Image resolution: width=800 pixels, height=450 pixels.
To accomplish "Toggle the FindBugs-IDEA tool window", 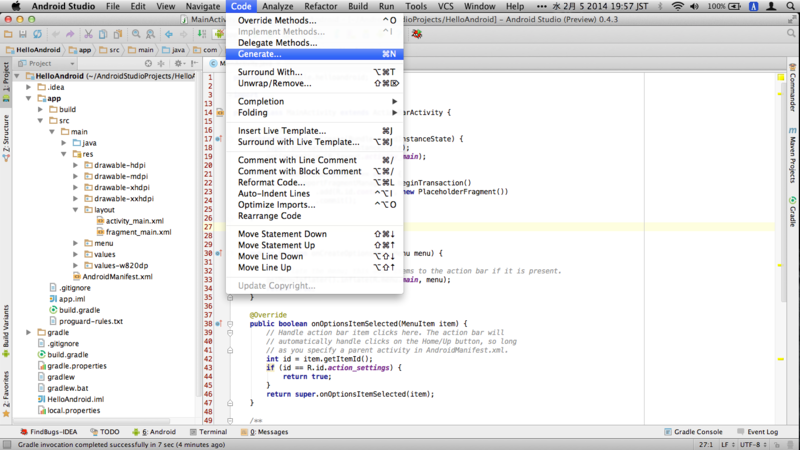I will pos(48,432).
